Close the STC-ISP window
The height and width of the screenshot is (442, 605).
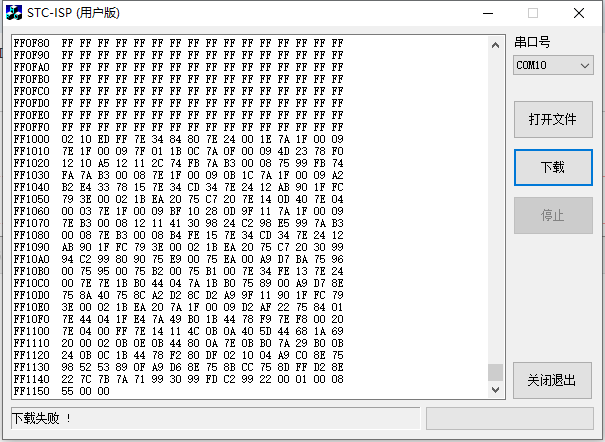579,13
